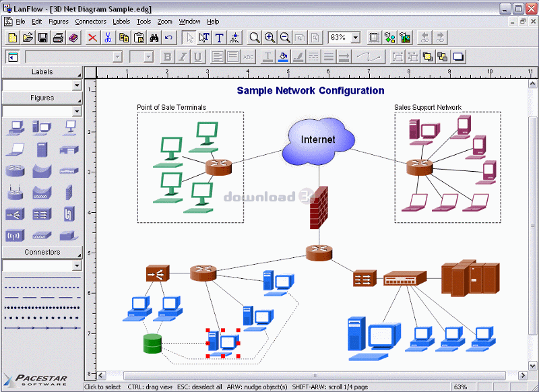Copy selection with the copy icon

point(124,38)
